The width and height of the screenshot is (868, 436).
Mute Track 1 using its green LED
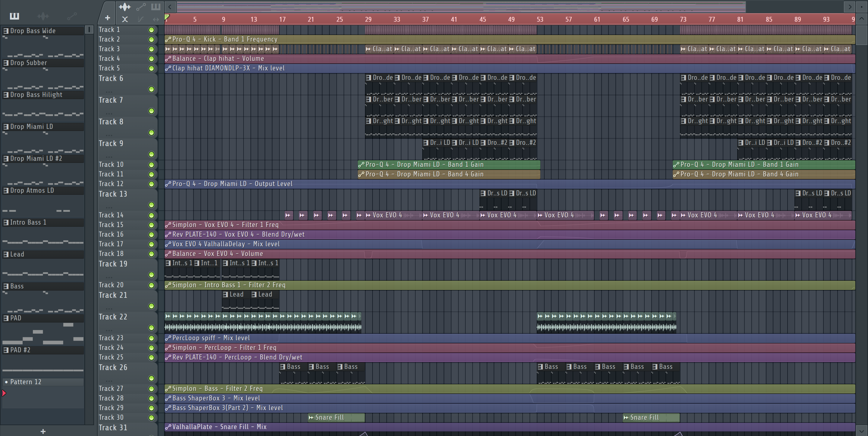click(151, 30)
